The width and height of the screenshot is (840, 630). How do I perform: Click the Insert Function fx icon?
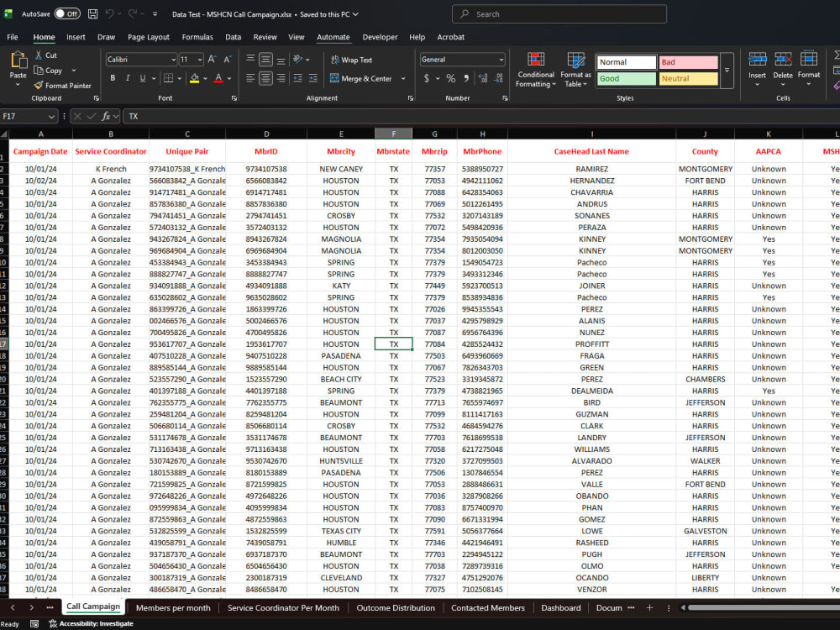coord(106,116)
